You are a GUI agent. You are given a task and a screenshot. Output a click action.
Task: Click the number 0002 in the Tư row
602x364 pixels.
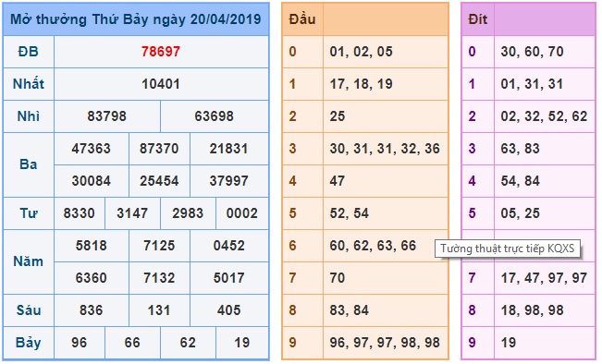tap(242, 213)
